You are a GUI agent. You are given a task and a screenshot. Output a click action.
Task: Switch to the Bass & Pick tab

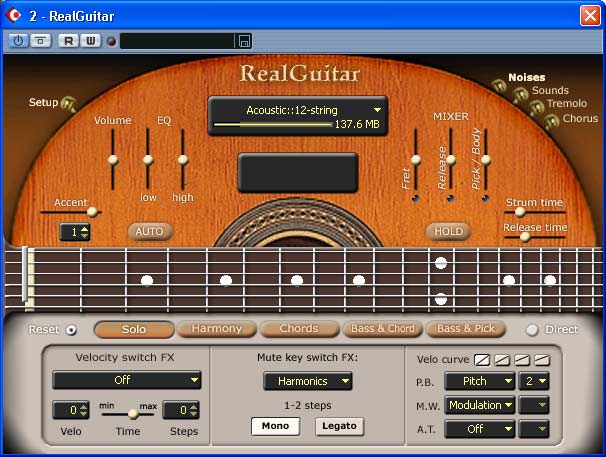pos(465,329)
